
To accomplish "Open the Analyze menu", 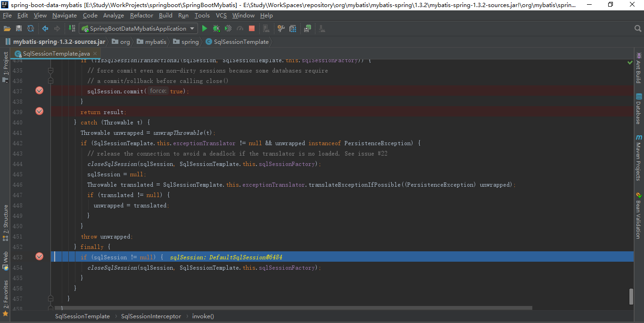I will coord(114,16).
